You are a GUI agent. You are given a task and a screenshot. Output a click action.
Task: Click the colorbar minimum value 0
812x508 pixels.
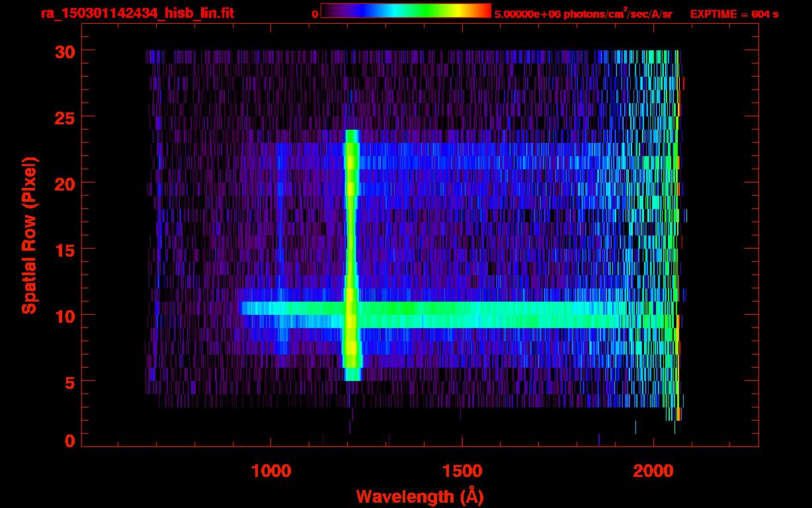315,14
